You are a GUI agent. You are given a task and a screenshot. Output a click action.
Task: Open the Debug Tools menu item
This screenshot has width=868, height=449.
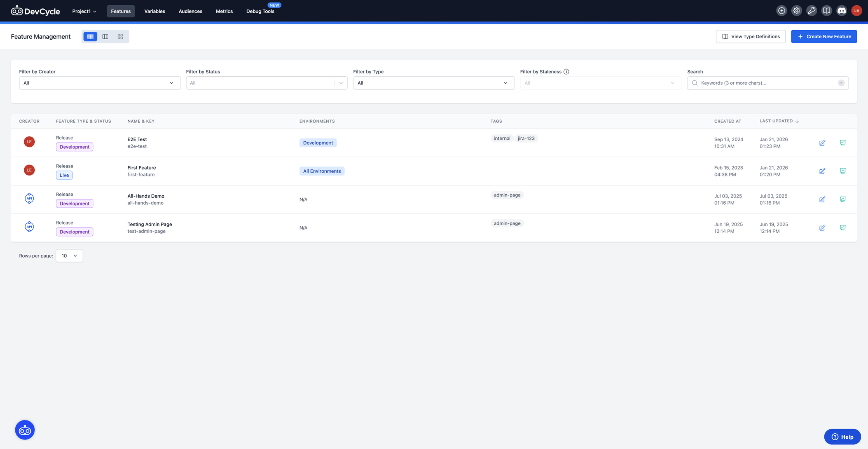pos(260,11)
